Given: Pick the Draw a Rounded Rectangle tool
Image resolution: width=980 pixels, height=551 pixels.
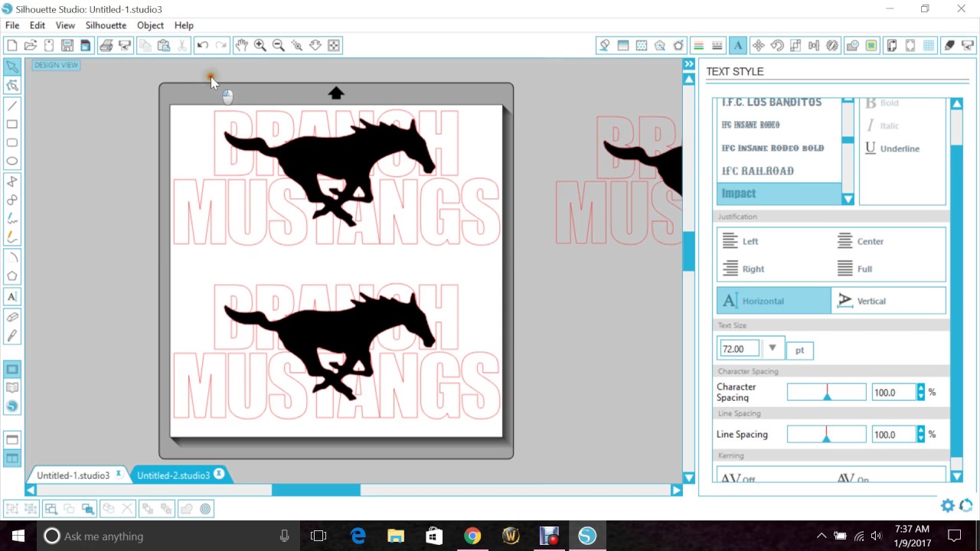Looking at the screenshot, I should click(x=12, y=142).
